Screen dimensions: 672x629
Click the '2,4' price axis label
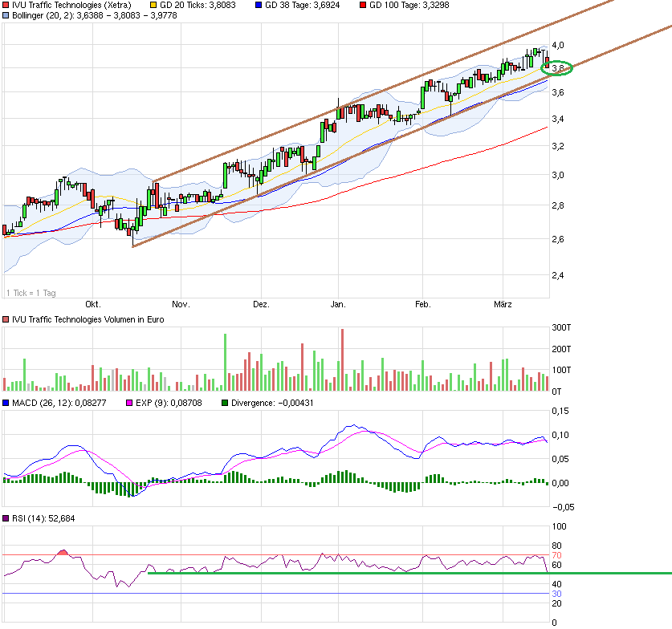coord(558,275)
